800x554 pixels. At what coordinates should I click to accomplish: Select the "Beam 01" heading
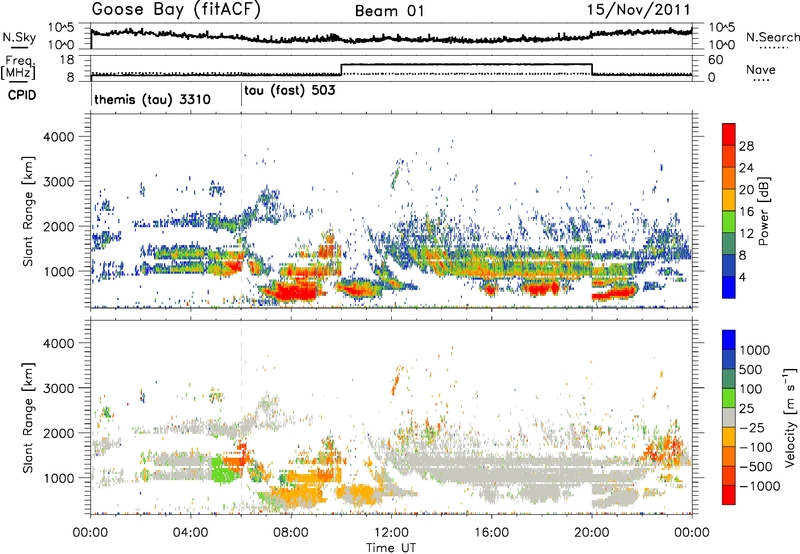tap(389, 11)
